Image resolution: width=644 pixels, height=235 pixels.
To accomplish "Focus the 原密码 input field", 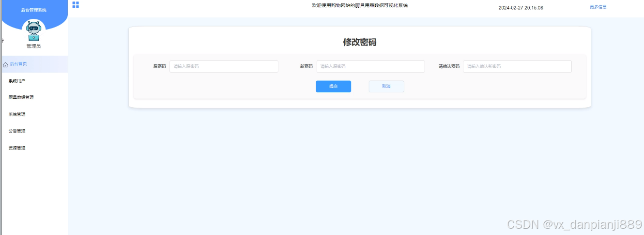I will 224,66.
